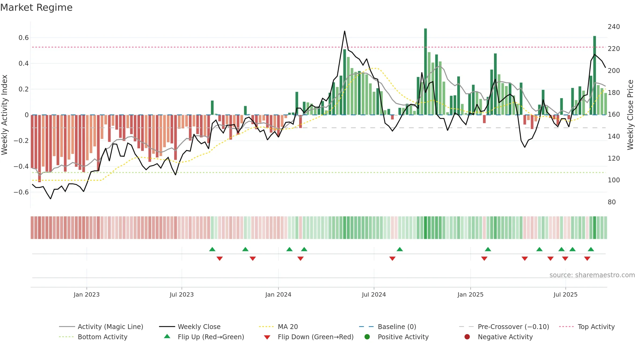Click the 0 activity axis tick
The image size is (644, 362).
tap(27, 115)
